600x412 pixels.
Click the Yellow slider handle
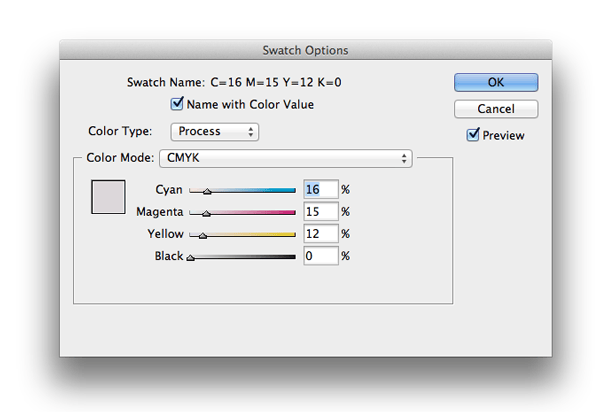(x=203, y=236)
